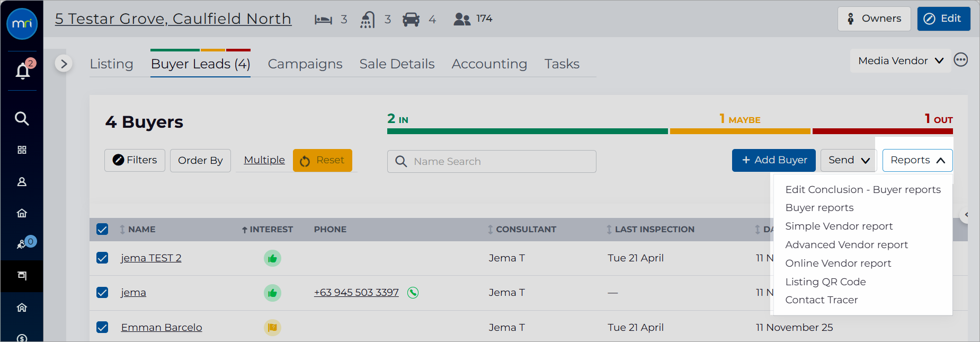
Task: Switch to the Tasks tab
Action: click(562, 64)
